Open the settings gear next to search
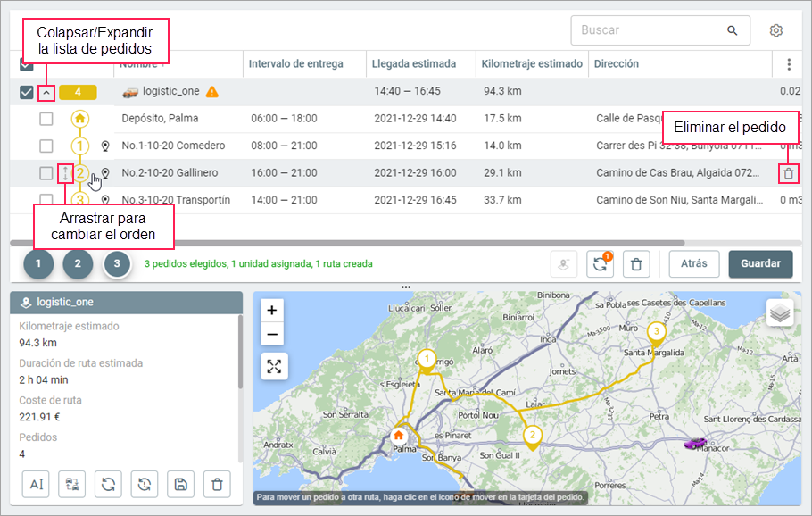This screenshot has width=812, height=516. pyautogui.click(x=776, y=30)
